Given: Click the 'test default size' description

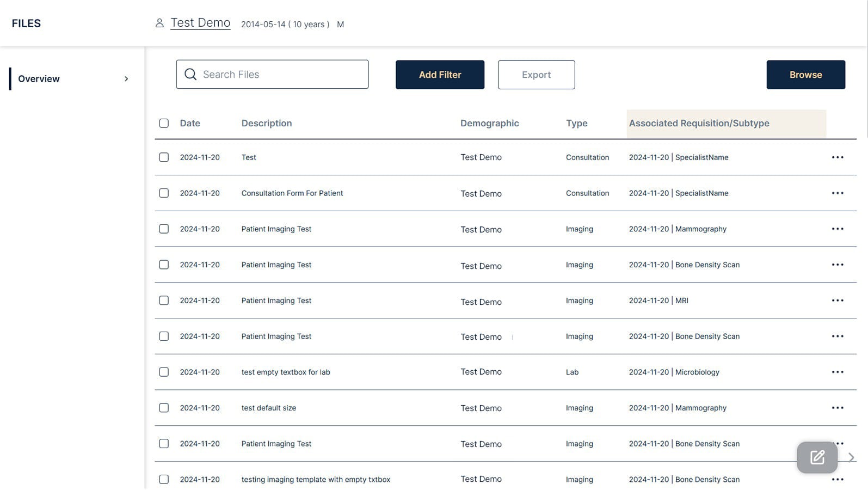Looking at the screenshot, I should click(269, 408).
